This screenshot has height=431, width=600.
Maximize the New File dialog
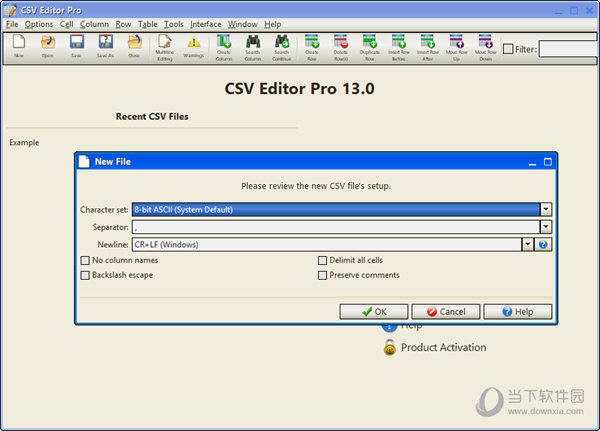tap(548, 162)
